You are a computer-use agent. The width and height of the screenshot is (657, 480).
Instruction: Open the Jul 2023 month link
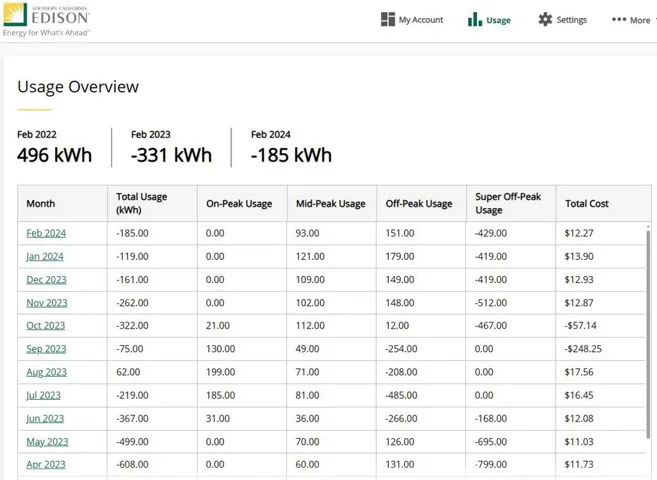43,395
